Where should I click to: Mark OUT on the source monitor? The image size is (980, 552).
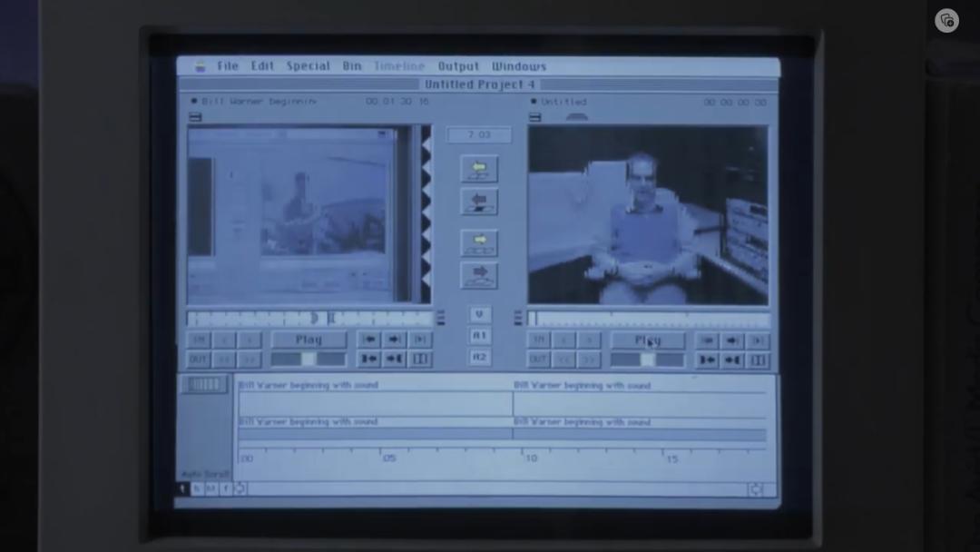(199, 360)
